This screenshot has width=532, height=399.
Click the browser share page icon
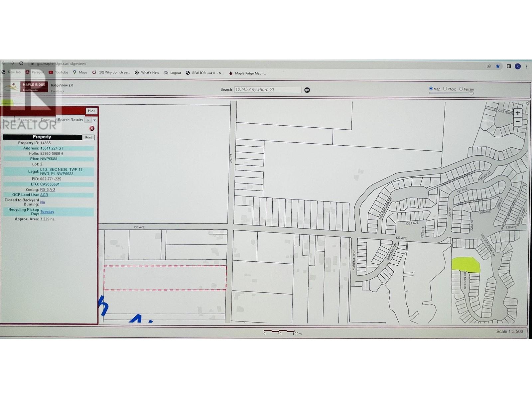(x=489, y=66)
